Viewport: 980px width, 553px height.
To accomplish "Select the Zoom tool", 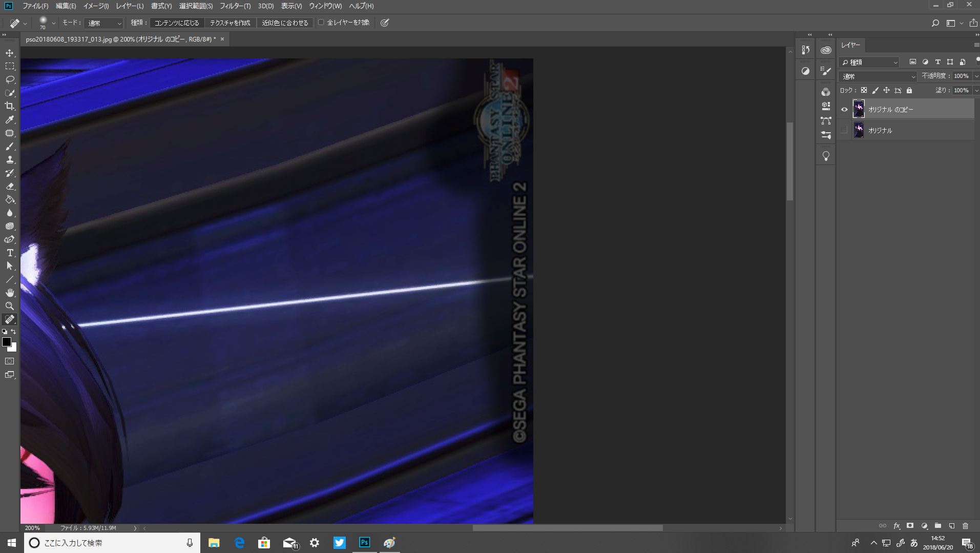I will click(x=10, y=306).
